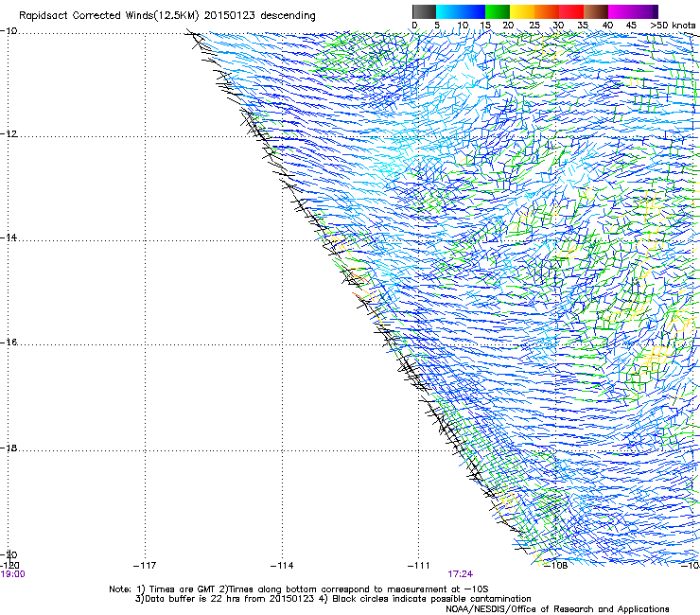Click the cyan 5-10 knots legend segment
Image resolution: width=700 pixels, height=615 pixels.
pyautogui.click(x=448, y=11)
